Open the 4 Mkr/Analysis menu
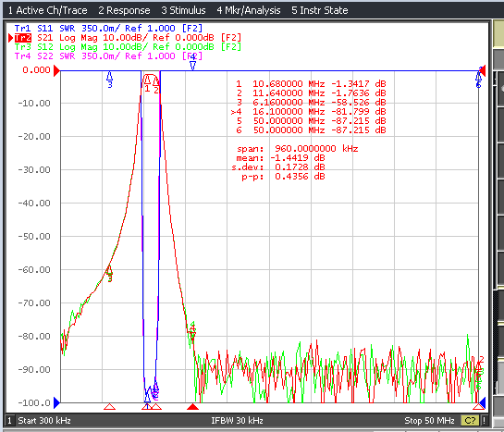 pyautogui.click(x=249, y=10)
